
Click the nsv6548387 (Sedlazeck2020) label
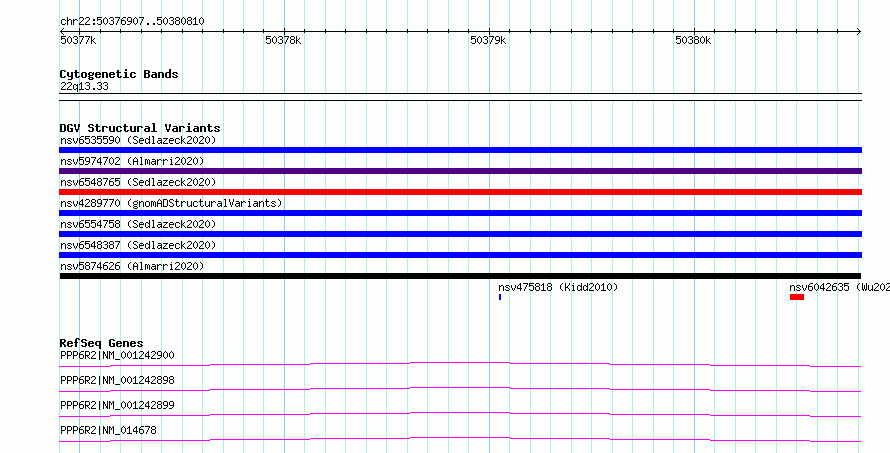[x=138, y=245]
